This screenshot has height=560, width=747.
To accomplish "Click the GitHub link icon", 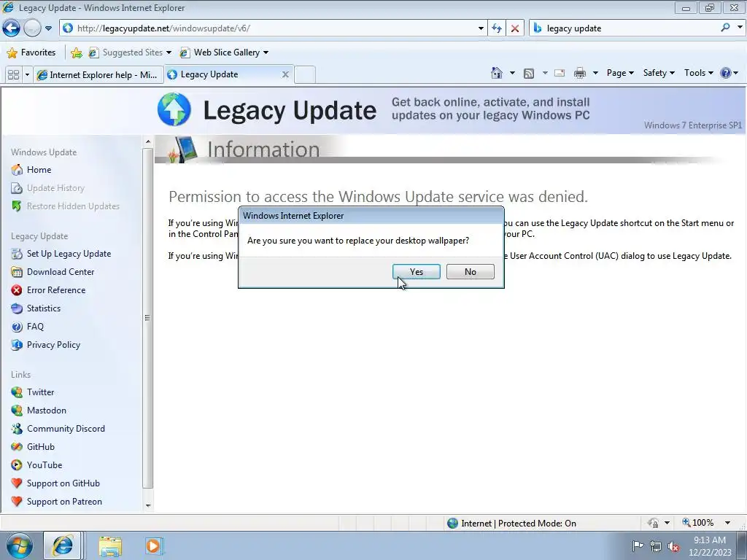I will click(17, 447).
